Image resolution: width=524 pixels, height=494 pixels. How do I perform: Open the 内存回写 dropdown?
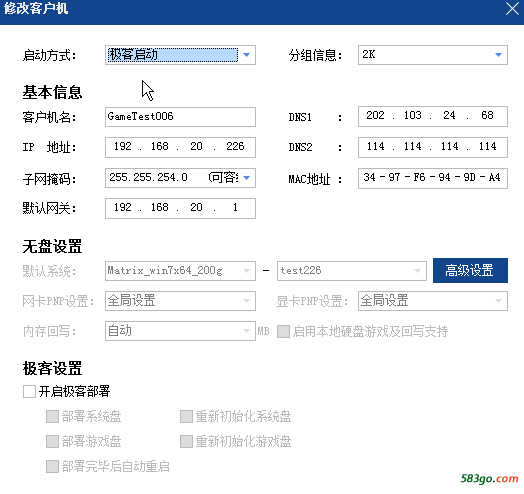(180, 331)
